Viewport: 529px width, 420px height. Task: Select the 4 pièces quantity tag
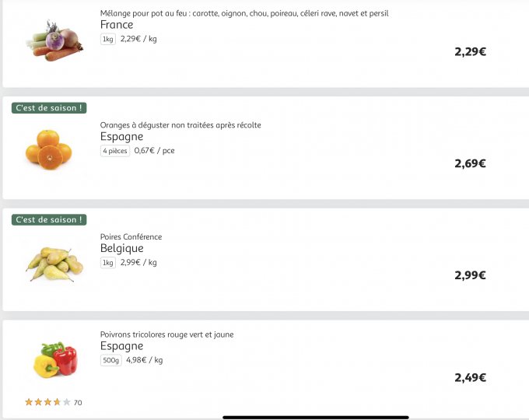[115, 151]
